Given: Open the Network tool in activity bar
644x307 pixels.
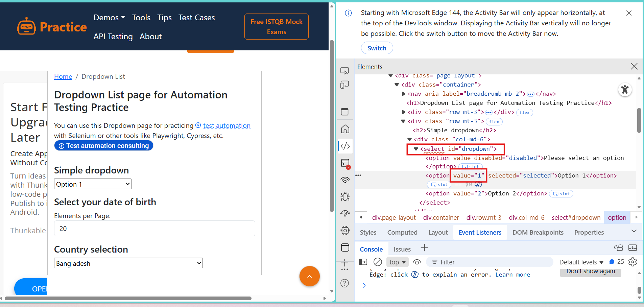Looking at the screenshot, I should pos(345,180).
